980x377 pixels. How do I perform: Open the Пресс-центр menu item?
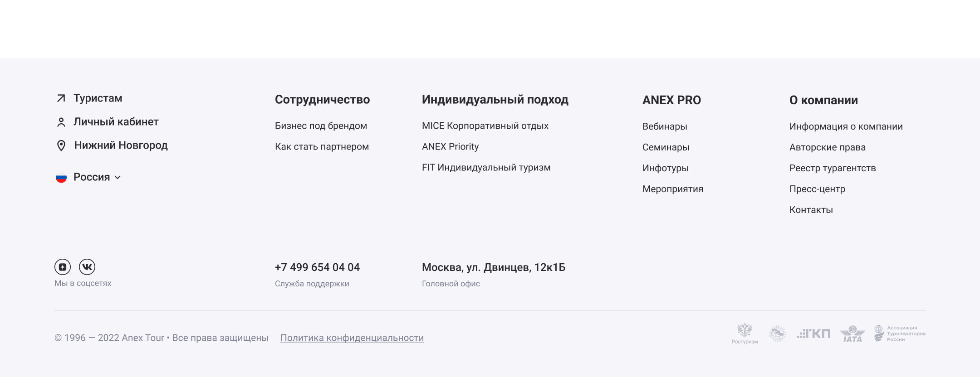(x=817, y=189)
